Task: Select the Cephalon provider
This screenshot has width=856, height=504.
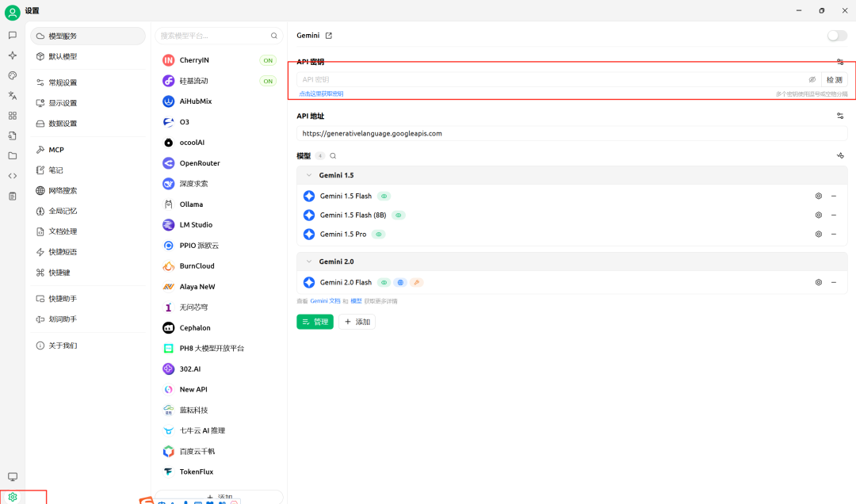Action: [220, 327]
